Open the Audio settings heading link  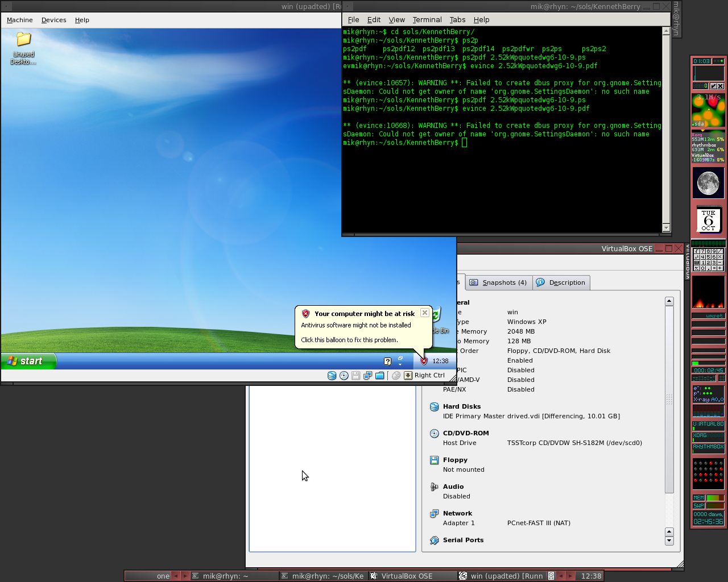click(453, 487)
